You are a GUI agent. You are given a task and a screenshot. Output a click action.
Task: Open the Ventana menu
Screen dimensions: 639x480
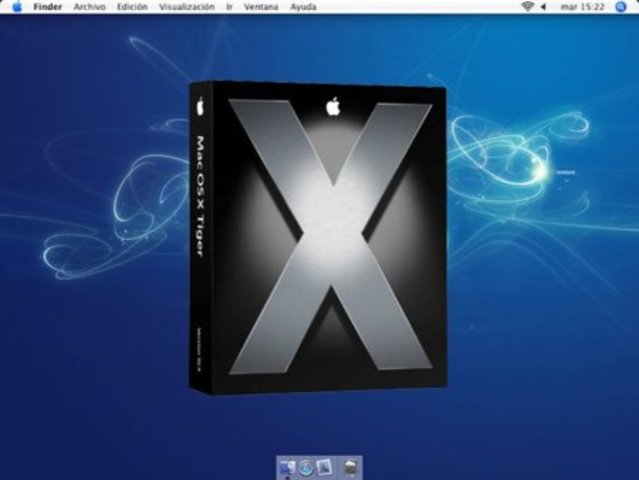coord(261,7)
